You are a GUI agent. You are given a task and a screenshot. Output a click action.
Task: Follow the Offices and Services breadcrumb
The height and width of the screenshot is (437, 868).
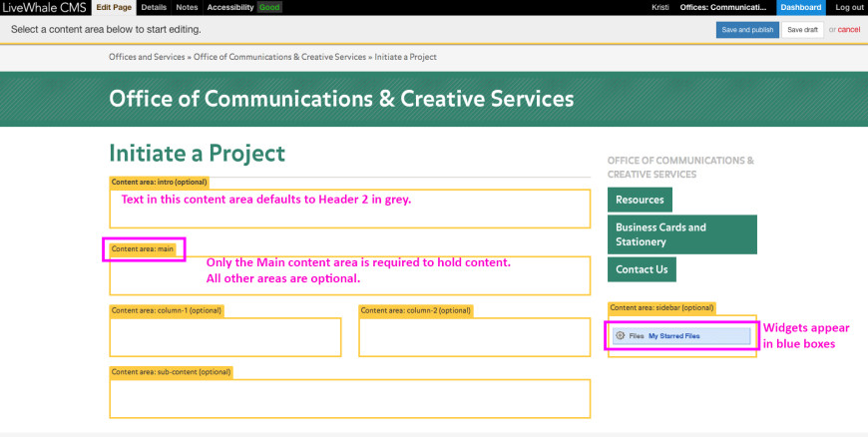(x=148, y=57)
